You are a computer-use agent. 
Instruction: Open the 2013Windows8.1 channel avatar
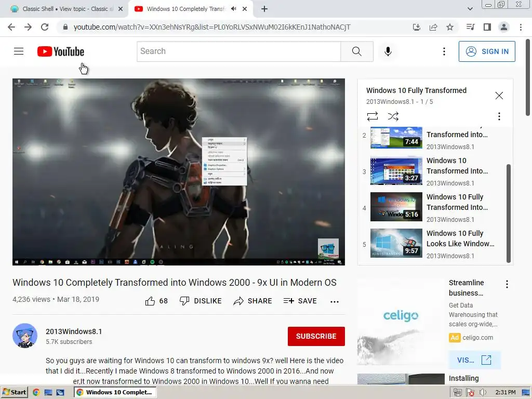[x=25, y=336]
